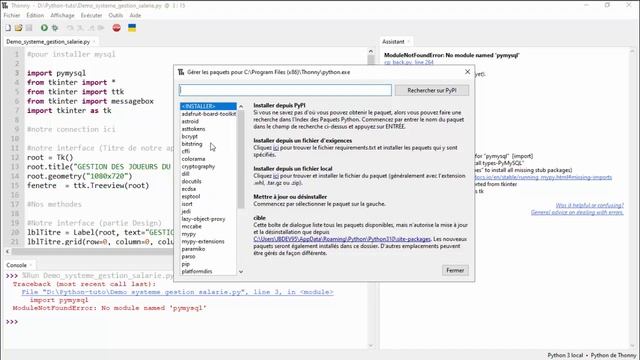Select mypy-extensions in package list

(x=203, y=241)
